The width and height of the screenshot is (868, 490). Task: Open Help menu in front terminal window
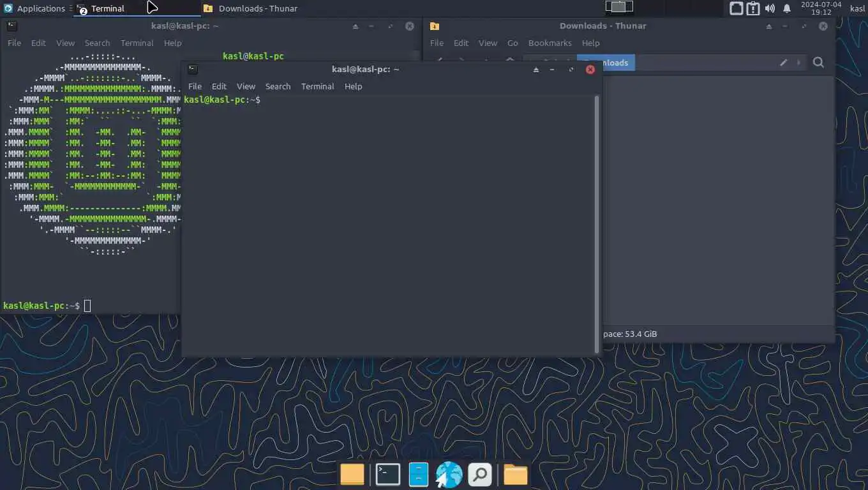pyautogui.click(x=353, y=86)
